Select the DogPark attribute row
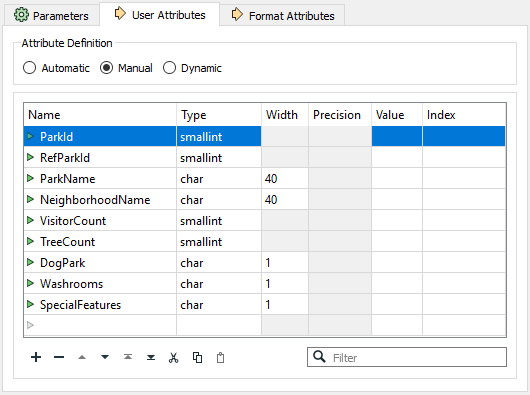Viewport: 530px width, 395px height. (x=265, y=263)
